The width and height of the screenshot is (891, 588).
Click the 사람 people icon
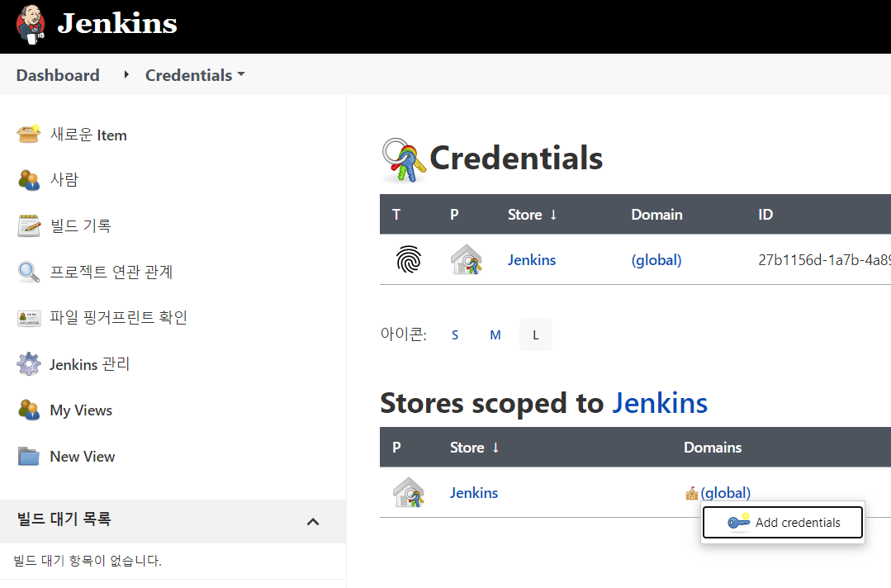(28, 179)
